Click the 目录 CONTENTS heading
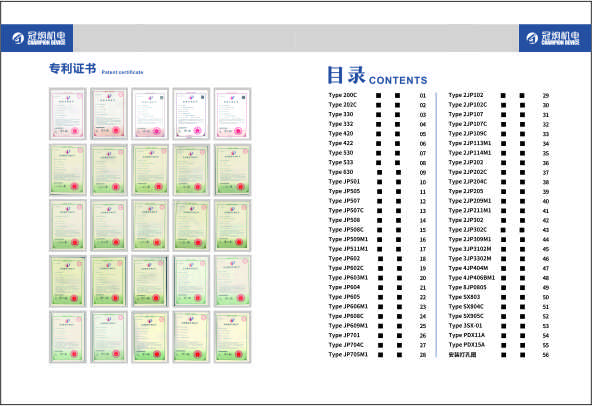This screenshot has width=592, height=406. coord(377,75)
